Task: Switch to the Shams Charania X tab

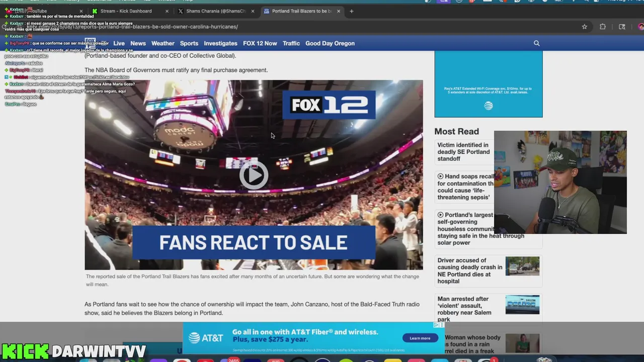Action: (x=215, y=11)
